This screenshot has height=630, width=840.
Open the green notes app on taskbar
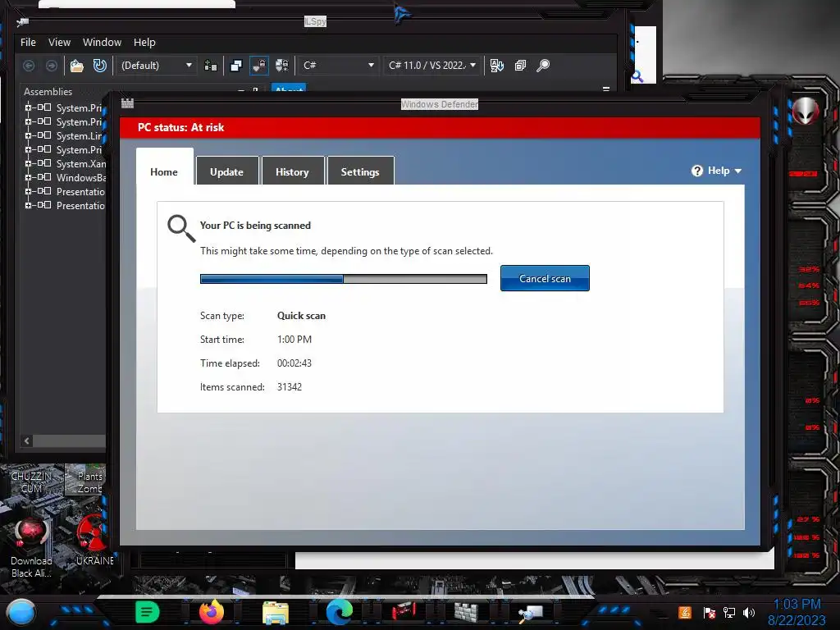(148, 612)
